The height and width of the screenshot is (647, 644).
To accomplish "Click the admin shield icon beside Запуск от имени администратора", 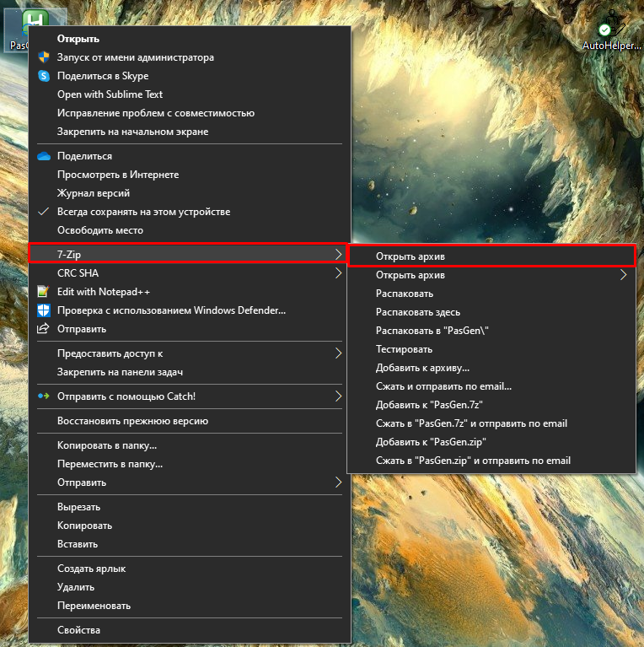I will pos(44,57).
